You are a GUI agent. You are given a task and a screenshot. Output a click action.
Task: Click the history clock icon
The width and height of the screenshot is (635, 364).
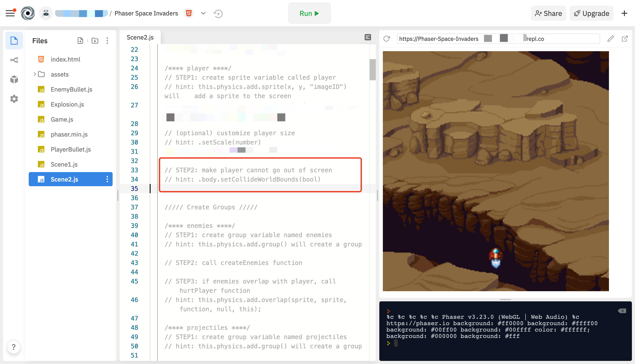coord(218,13)
